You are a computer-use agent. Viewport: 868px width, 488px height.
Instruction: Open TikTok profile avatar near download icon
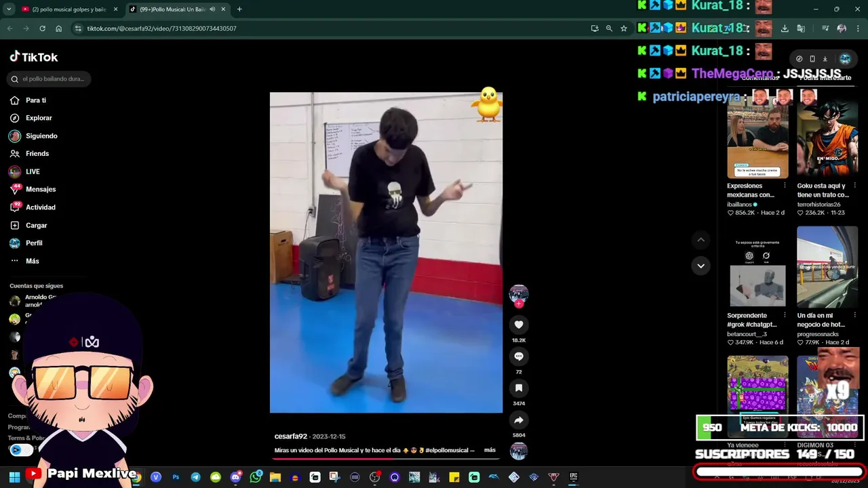point(845,59)
